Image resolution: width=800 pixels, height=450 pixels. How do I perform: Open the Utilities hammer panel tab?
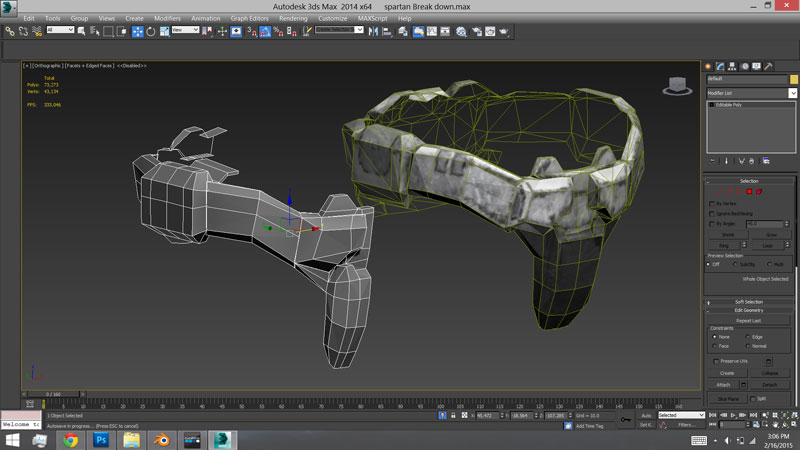click(x=768, y=66)
